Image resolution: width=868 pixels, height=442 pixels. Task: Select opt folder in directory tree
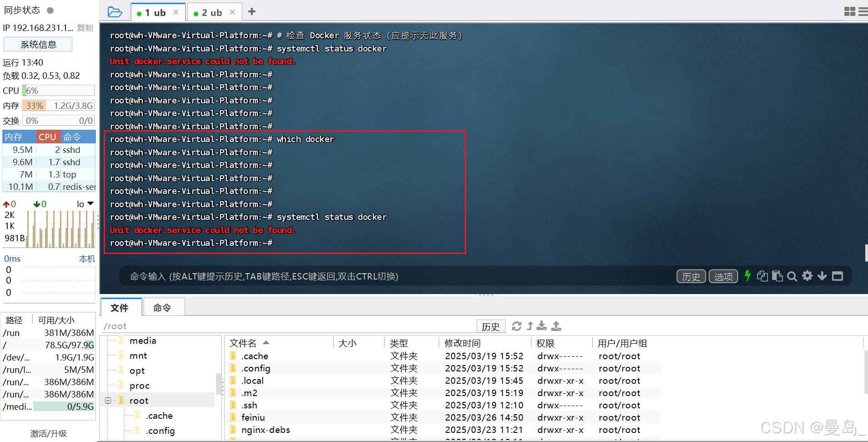[x=137, y=371]
